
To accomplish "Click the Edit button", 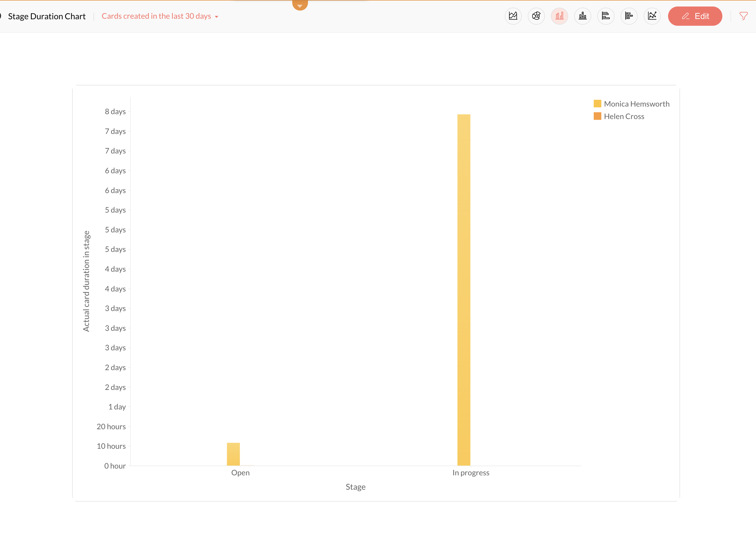I will [695, 16].
